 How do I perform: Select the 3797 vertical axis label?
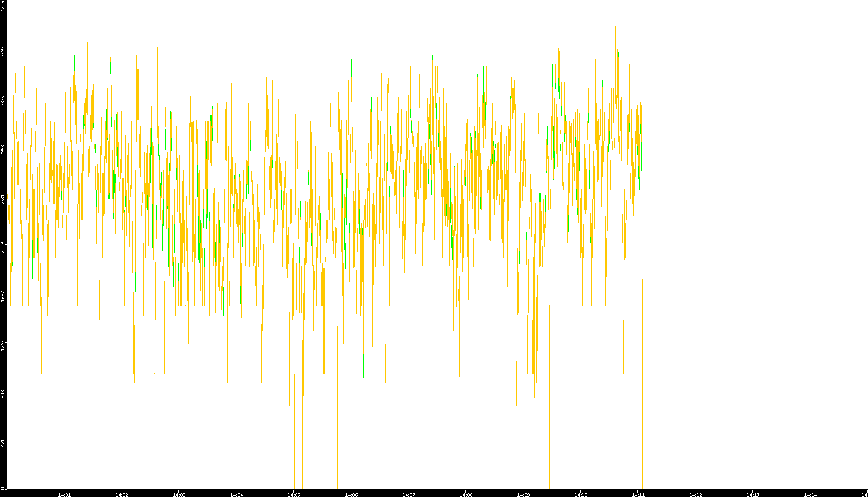tap(3, 52)
